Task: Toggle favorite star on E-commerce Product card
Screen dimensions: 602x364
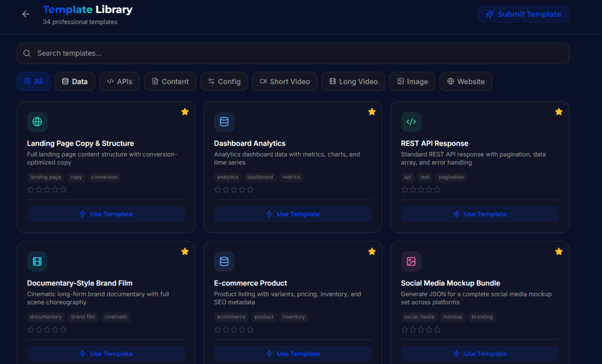Action: [372, 251]
